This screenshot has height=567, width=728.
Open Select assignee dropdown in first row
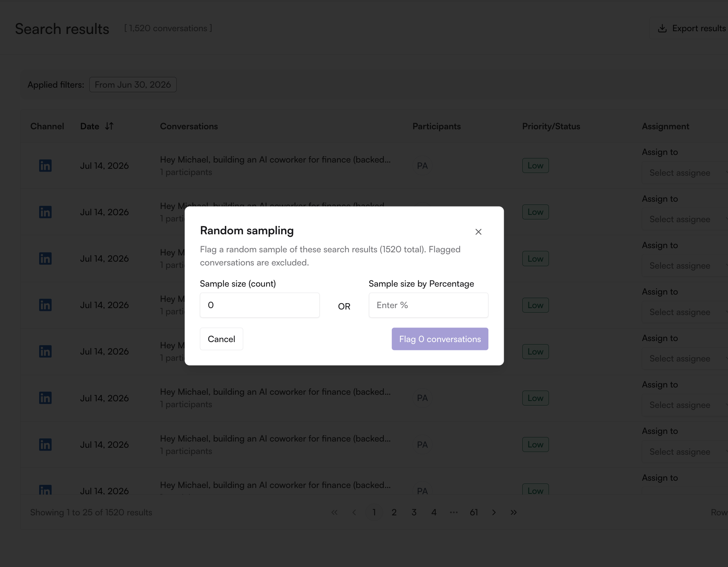pyautogui.click(x=685, y=173)
